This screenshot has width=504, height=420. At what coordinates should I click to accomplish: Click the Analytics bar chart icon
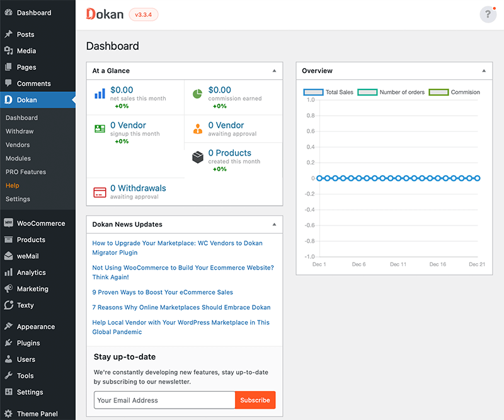(8, 272)
